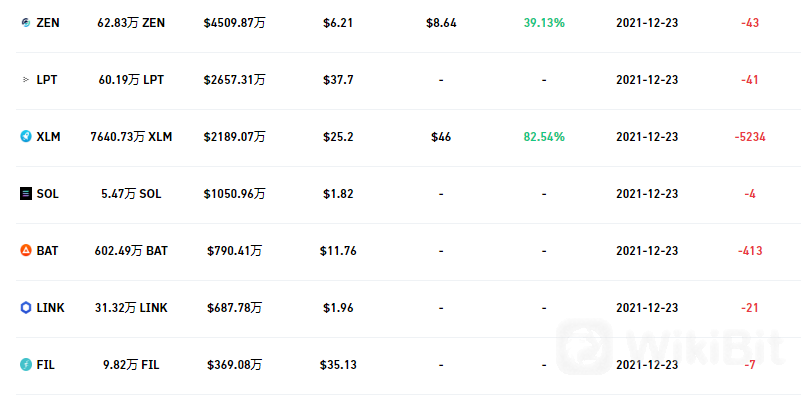
Task: Click the BAT coin icon
Action: [x=26, y=251]
